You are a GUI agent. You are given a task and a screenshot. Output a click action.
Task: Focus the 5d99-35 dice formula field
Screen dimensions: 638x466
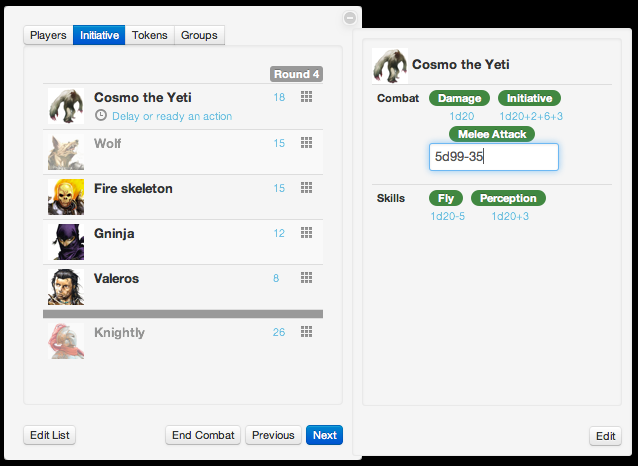click(x=494, y=157)
